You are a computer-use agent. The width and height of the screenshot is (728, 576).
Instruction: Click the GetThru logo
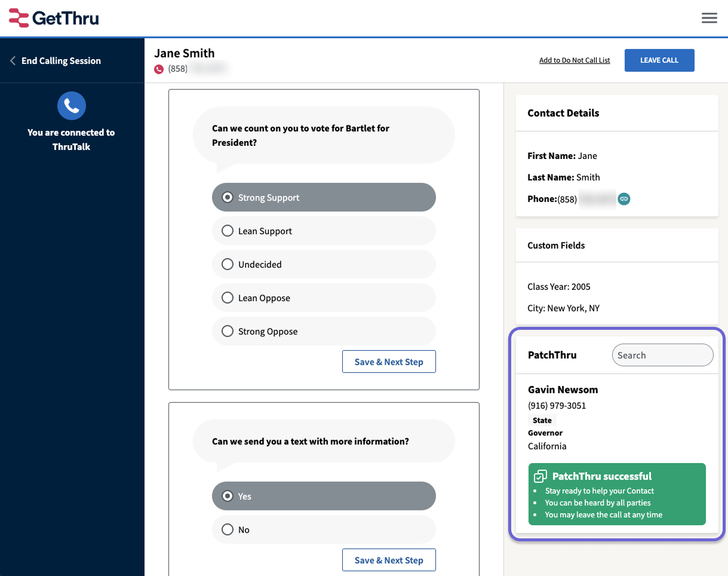click(54, 18)
